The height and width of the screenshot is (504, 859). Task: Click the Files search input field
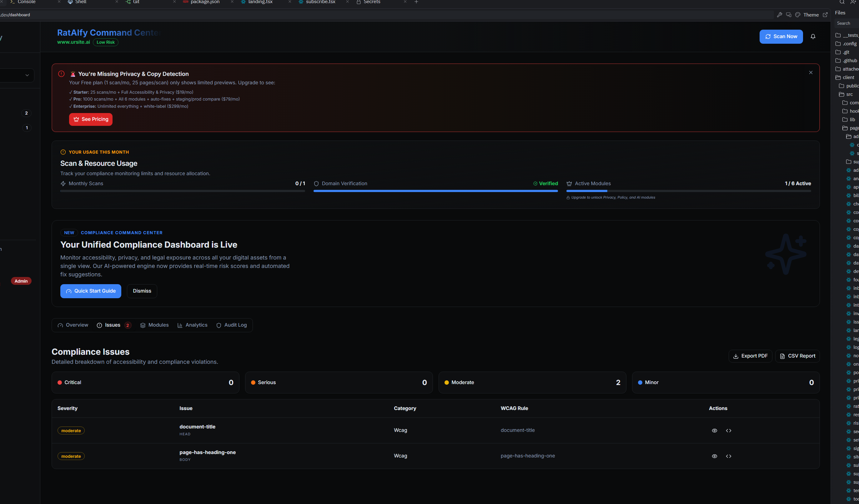click(847, 23)
